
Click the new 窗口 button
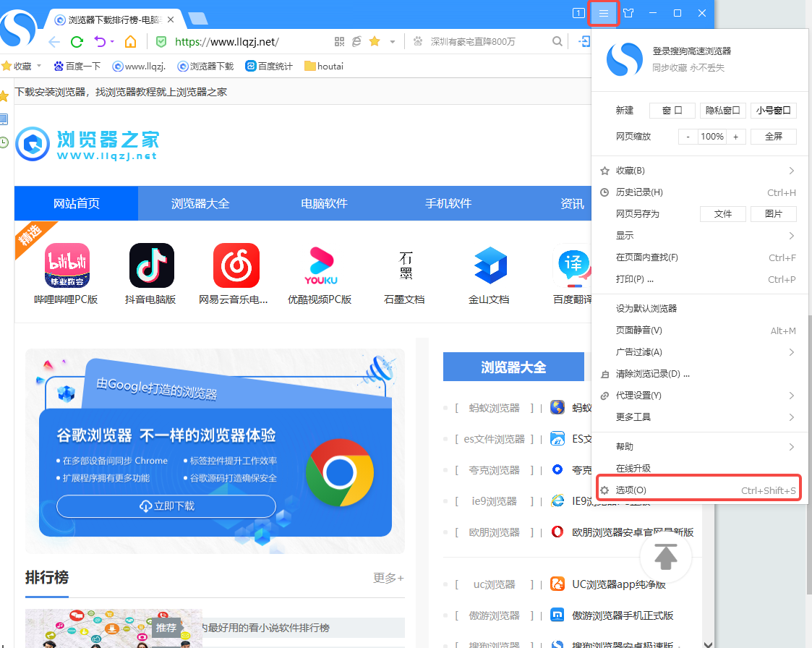pyautogui.click(x=672, y=111)
